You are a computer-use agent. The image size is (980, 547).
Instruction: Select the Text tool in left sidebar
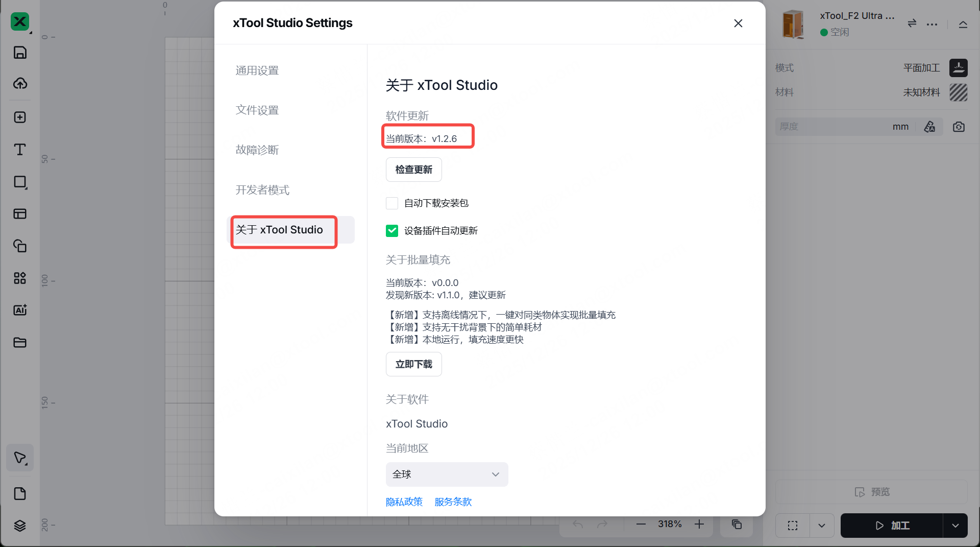coord(20,150)
